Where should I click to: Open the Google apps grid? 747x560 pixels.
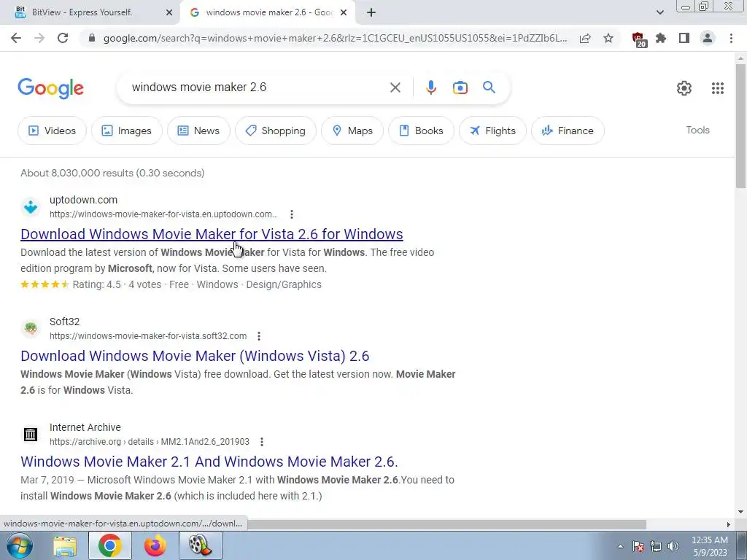coord(718,88)
